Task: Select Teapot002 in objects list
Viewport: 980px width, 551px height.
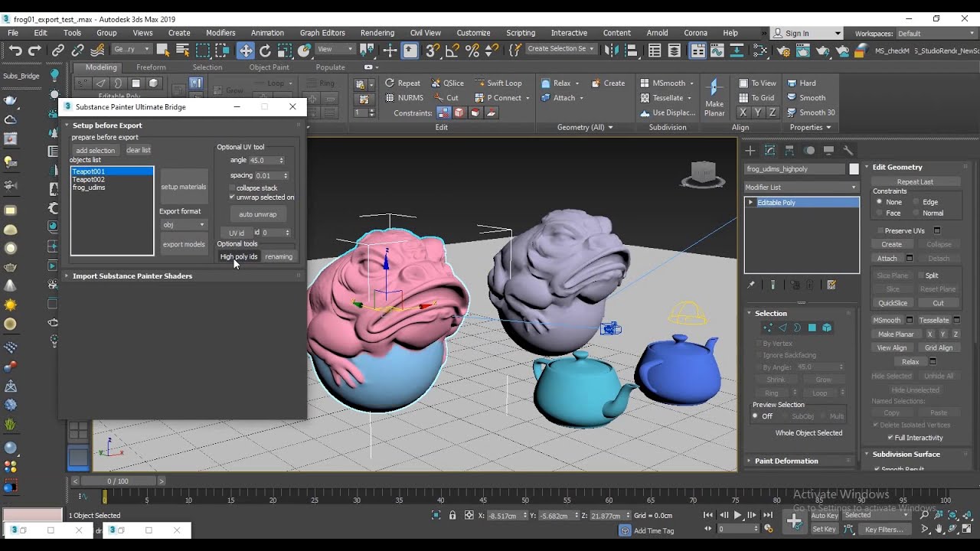Action: pos(112,179)
